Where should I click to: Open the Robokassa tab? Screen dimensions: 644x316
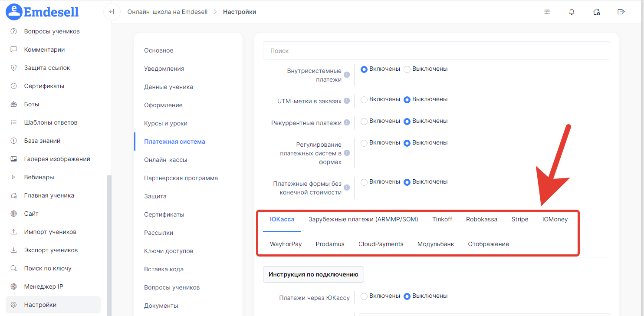[482, 219]
